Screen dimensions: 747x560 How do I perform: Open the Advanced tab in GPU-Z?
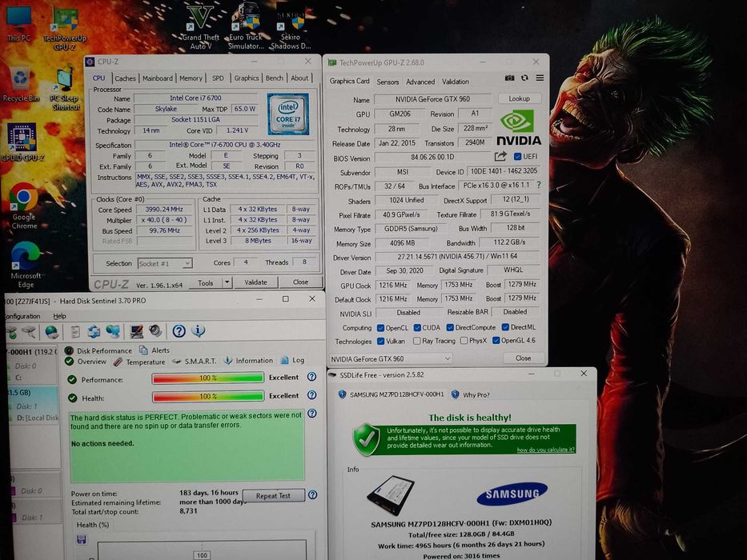click(x=420, y=82)
